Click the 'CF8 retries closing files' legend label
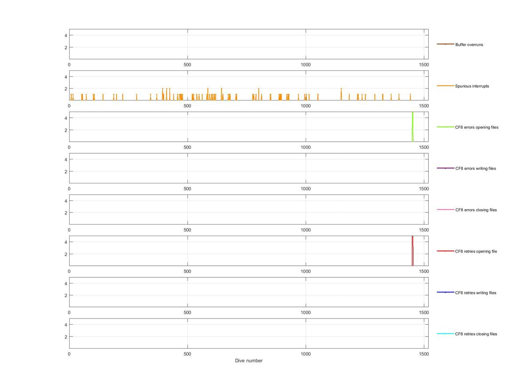The height and width of the screenshot is (392, 532). coord(476,334)
